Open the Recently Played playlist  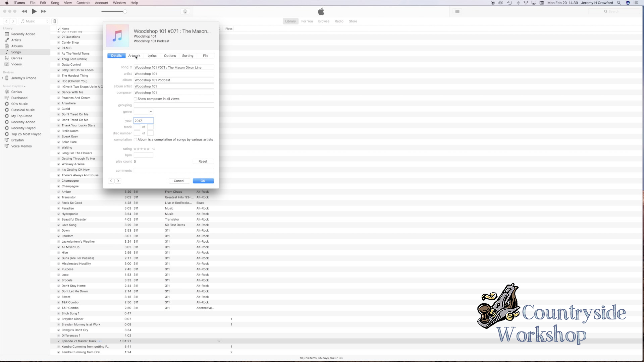(x=23, y=128)
